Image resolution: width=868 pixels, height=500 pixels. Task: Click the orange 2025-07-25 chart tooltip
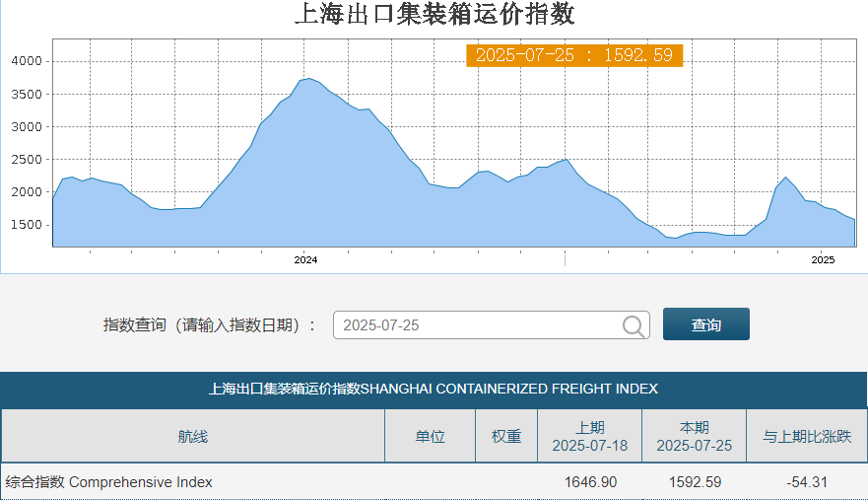click(x=573, y=55)
